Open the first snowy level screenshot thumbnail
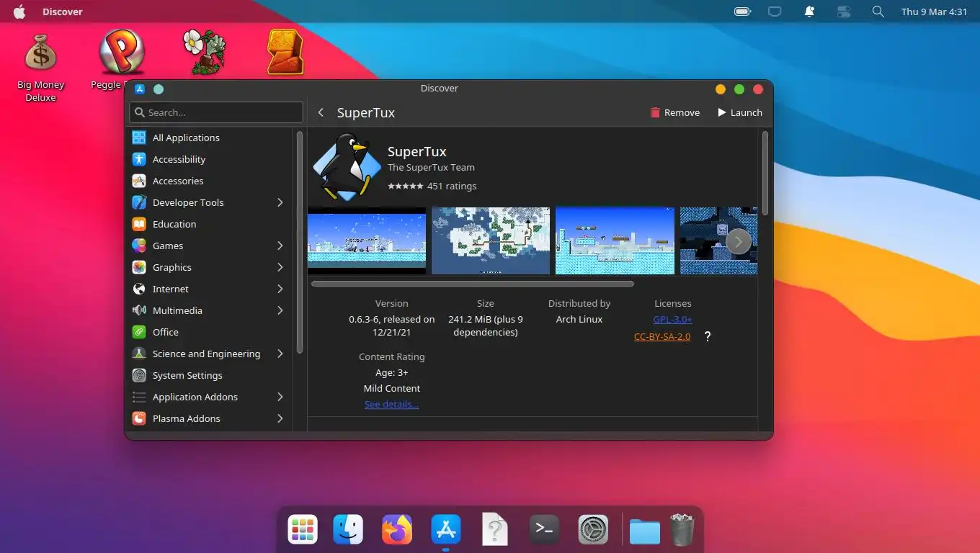The height and width of the screenshot is (553, 980). tap(367, 241)
